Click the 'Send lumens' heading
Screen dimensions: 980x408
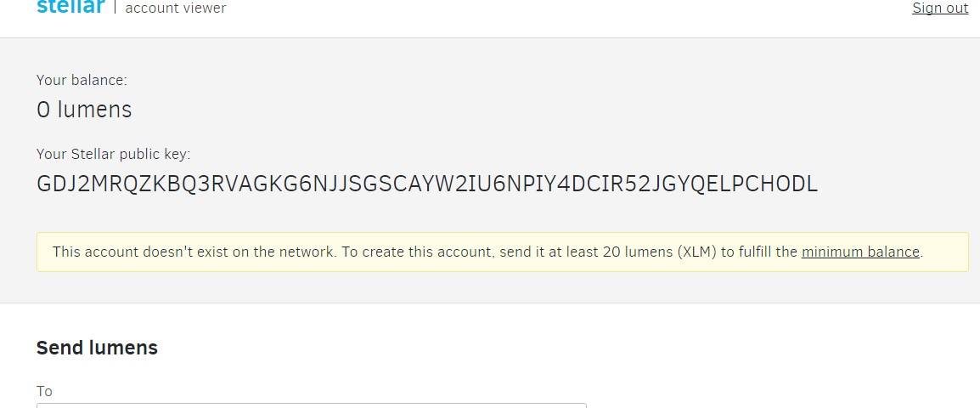[x=97, y=348]
